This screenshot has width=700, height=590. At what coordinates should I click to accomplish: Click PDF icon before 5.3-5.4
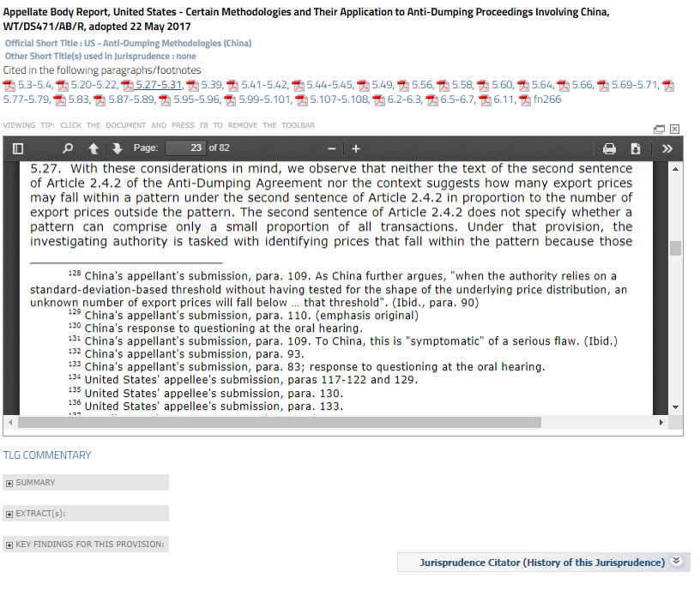(9, 85)
